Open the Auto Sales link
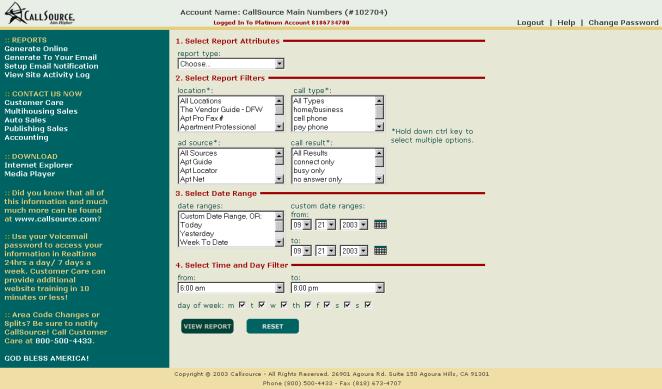 tap(25, 120)
